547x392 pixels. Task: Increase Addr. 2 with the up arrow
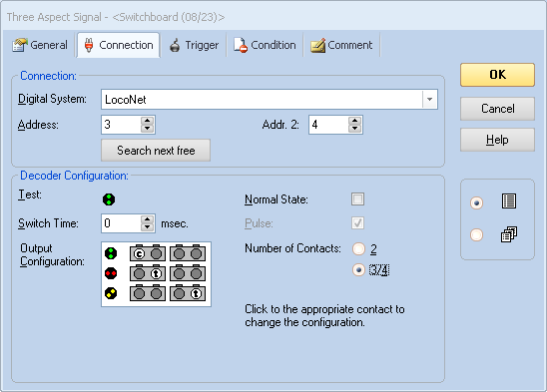click(354, 121)
